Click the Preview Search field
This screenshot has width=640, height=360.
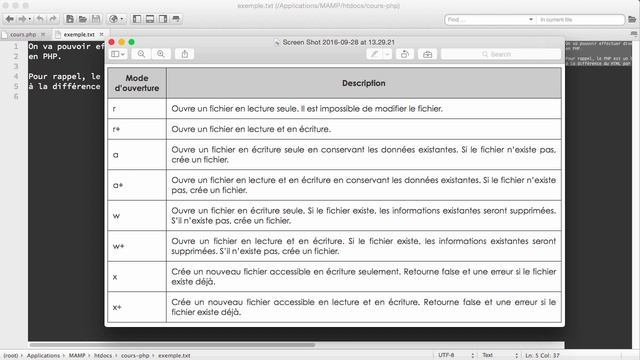coord(501,54)
